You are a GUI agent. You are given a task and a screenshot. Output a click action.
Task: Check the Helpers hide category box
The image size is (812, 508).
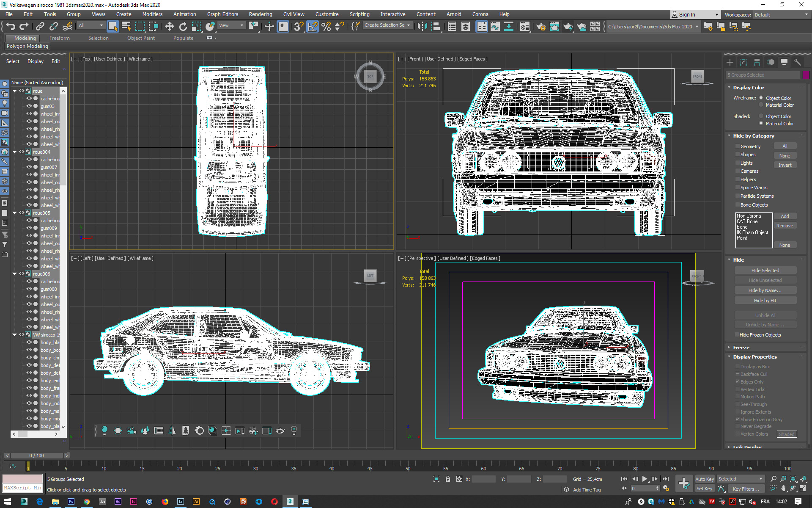point(738,179)
